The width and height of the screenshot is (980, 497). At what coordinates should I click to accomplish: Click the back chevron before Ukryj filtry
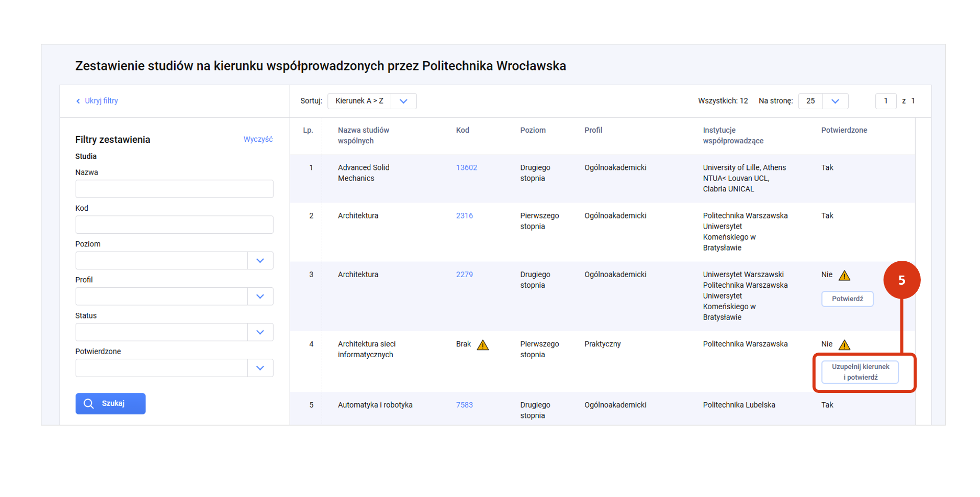78,101
